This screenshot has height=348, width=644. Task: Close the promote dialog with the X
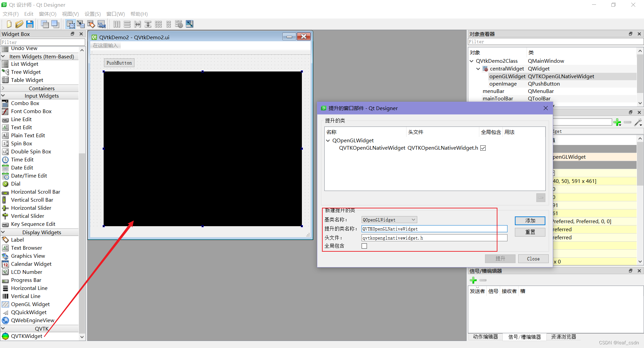click(546, 108)
